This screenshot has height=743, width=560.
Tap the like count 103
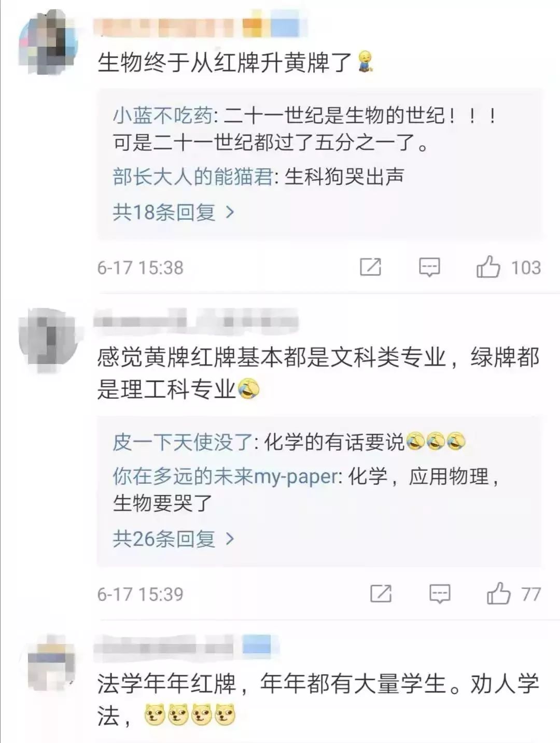(x=526, y=268)
